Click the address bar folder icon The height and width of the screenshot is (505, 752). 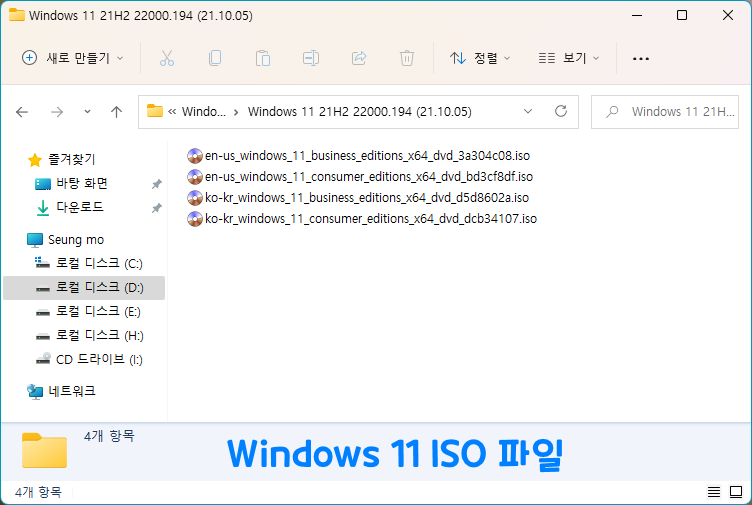pyautogui.click(x=154, y=111)
